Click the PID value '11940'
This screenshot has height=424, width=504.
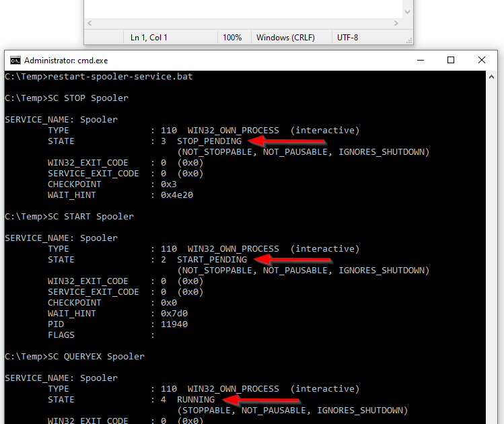[174, 324]
